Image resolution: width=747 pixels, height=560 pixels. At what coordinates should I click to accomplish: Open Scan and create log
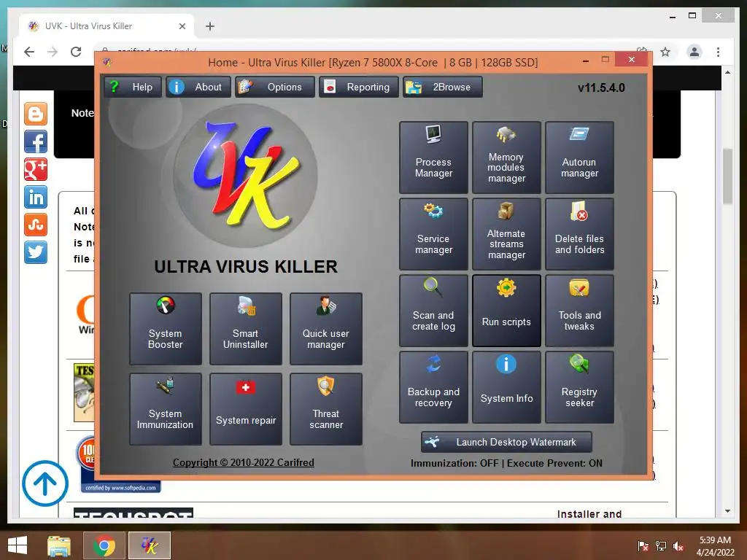click(x=433, y=311)
